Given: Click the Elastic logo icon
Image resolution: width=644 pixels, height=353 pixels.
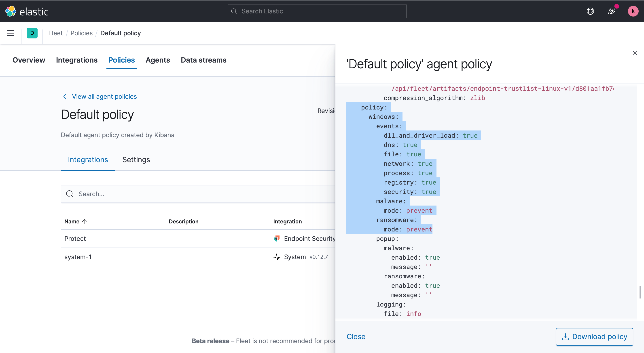Looking at the screenshot, I should pos(10,11).
